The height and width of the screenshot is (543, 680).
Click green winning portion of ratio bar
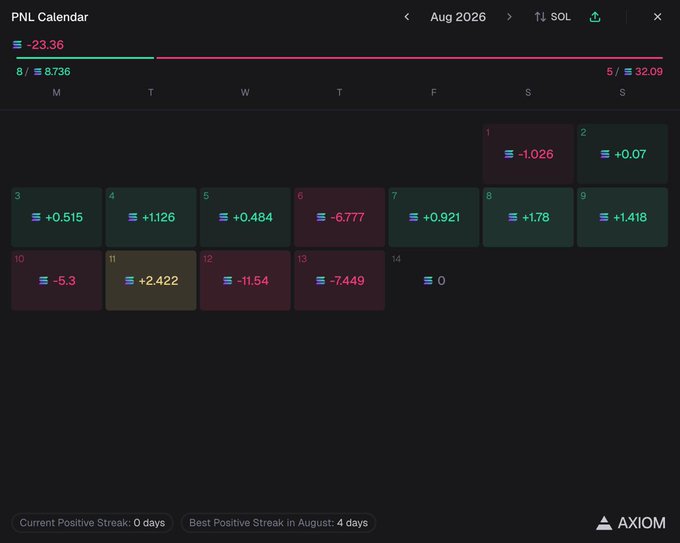(85, 57)
